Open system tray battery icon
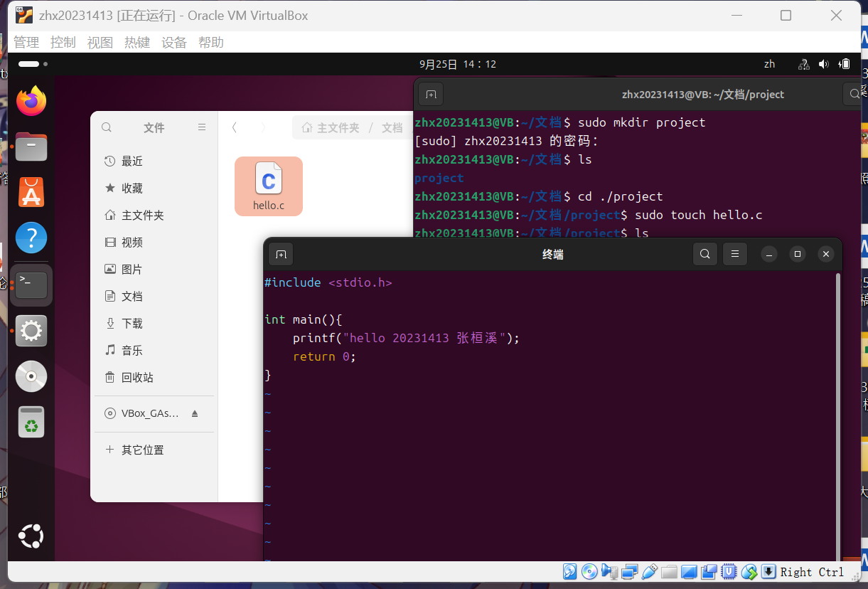868x589 pixels. (x=845, y=64)
